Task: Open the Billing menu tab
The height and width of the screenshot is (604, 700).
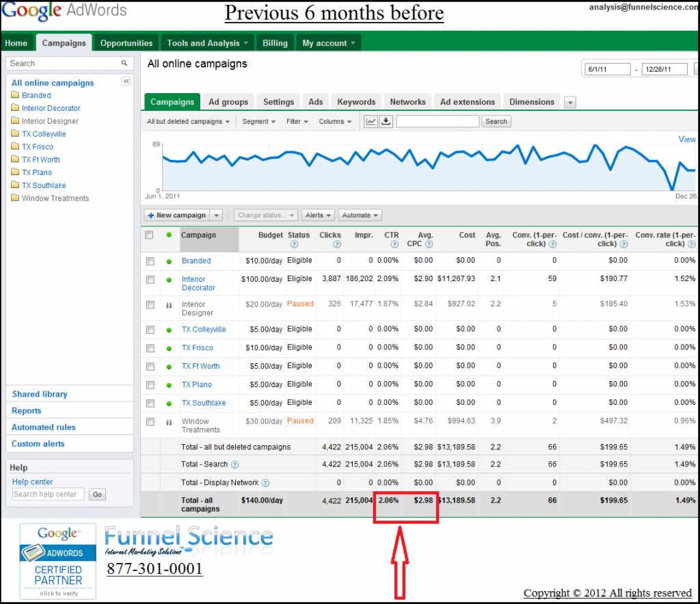Action: pyautogui.click(x=275, y=43)
